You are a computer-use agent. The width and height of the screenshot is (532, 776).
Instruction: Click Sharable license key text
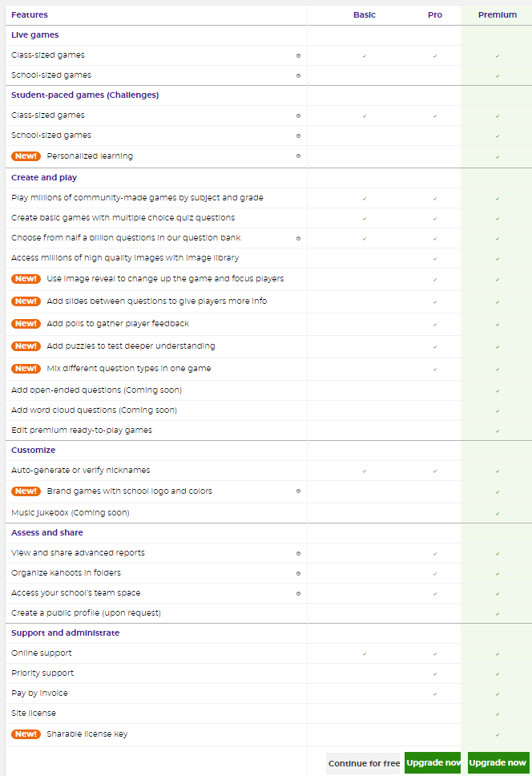point(87,734)
